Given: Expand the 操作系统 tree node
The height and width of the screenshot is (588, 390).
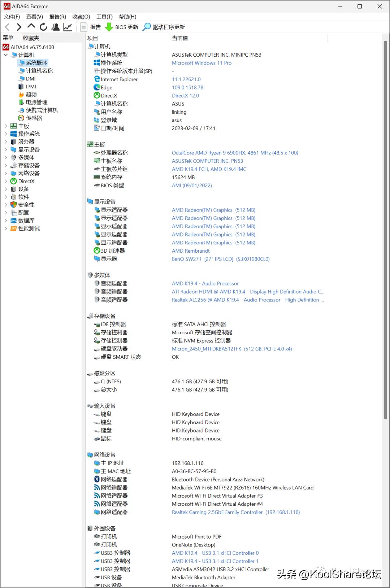Looking at the screenshot, I should tap(6, 134).
